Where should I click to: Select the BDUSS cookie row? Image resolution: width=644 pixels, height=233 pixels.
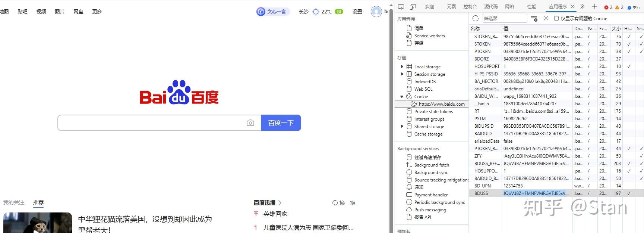pos(556,193)
